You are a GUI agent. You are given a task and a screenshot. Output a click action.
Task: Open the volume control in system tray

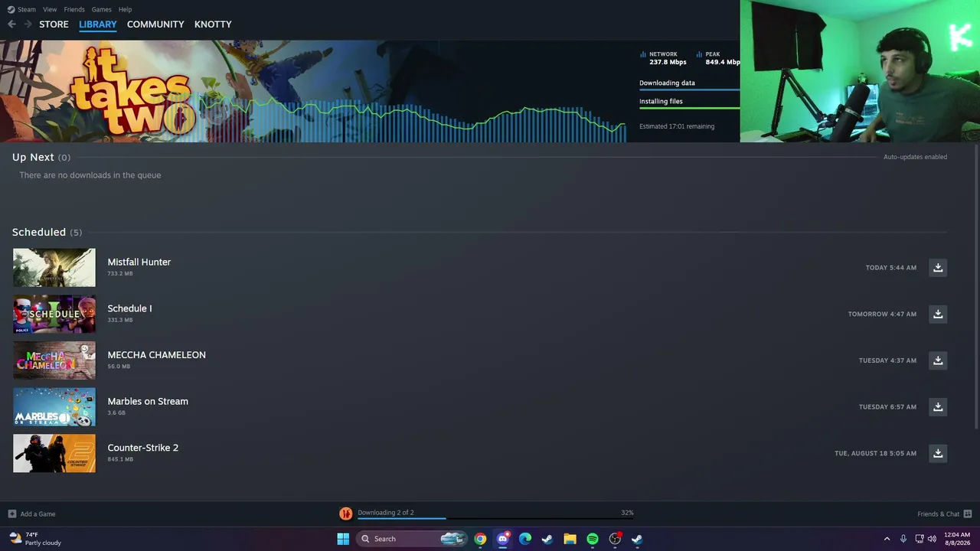pos(932,539)
